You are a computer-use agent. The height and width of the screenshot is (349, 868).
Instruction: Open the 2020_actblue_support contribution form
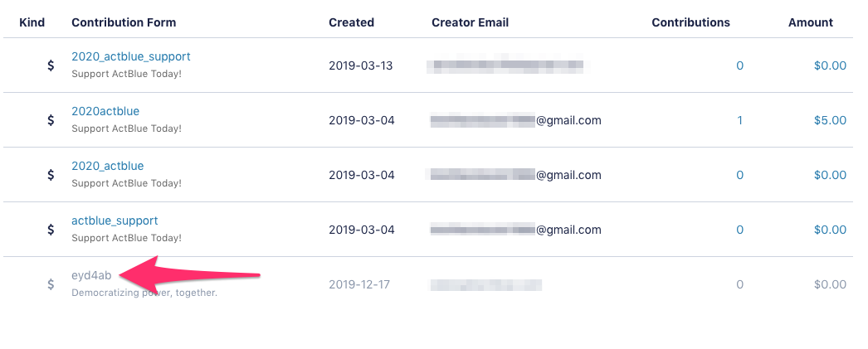click(x=130, y=56)
